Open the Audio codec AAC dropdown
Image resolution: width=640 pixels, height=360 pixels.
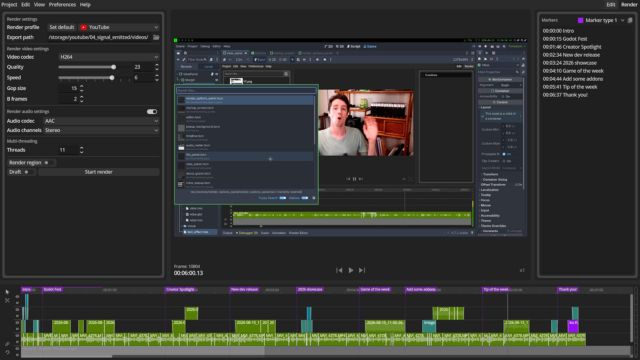tap(101, 121)
